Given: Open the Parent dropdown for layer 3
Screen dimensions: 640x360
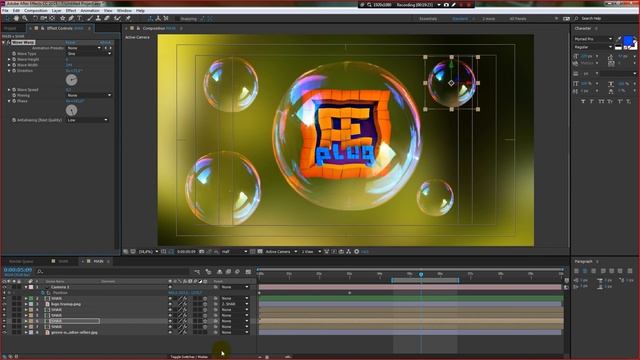Looking at the screenshot, I should [x=235, y=304].
